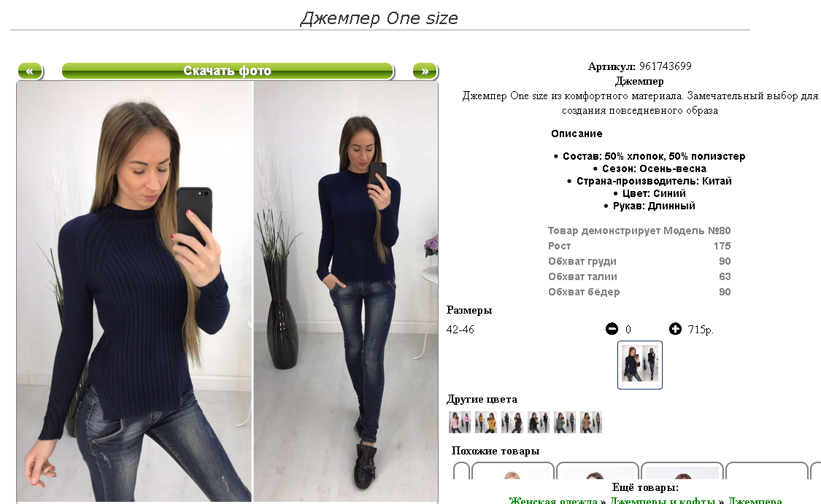Screen dimensions: 821x504
Task: Open the full-length model photo on the right
Action: (x=346, y=292)
